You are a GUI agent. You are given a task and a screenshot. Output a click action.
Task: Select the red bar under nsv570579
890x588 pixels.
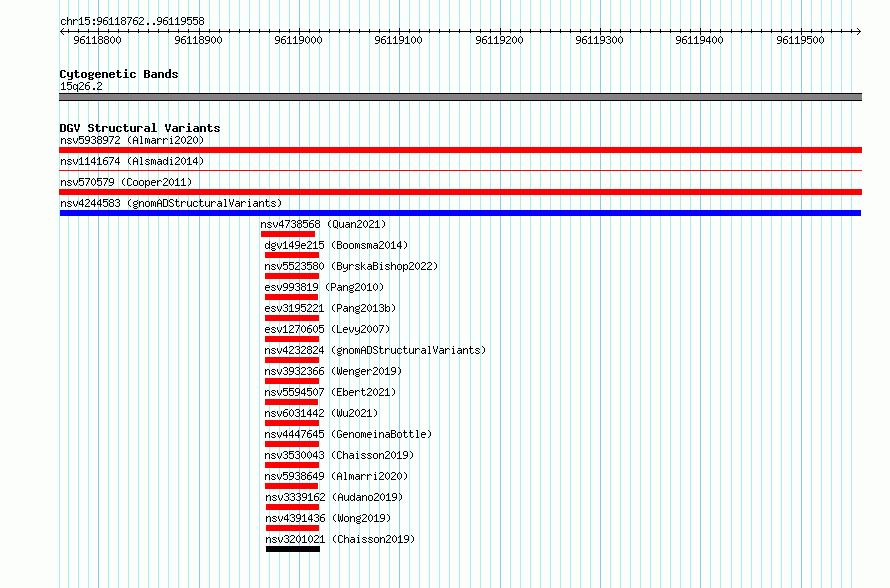pos(460,192)
